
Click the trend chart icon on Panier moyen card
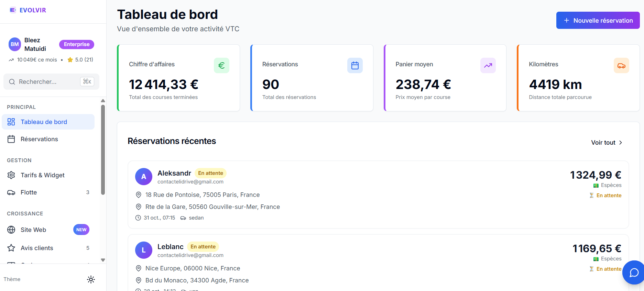click(x=488, y=65)
